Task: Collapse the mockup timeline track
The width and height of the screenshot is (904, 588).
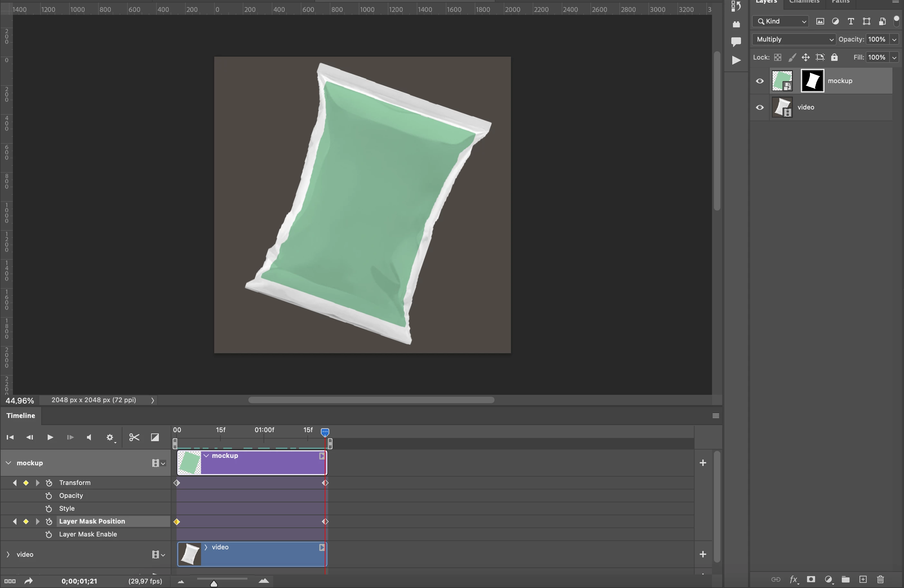Action: [8, 463]
